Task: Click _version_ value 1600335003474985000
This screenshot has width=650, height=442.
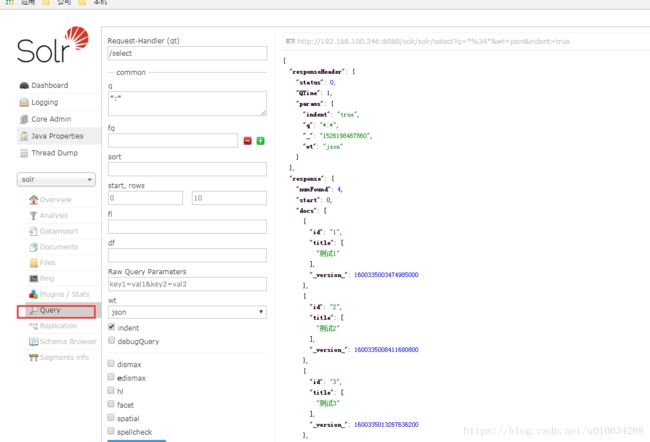Action: [386, 275]
